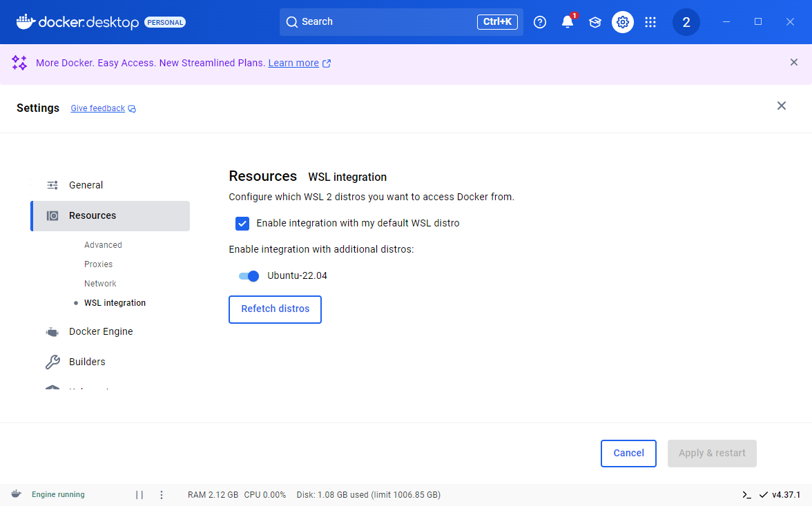
Task: Open the Network subsection
Action: click(x=101, y=284)
